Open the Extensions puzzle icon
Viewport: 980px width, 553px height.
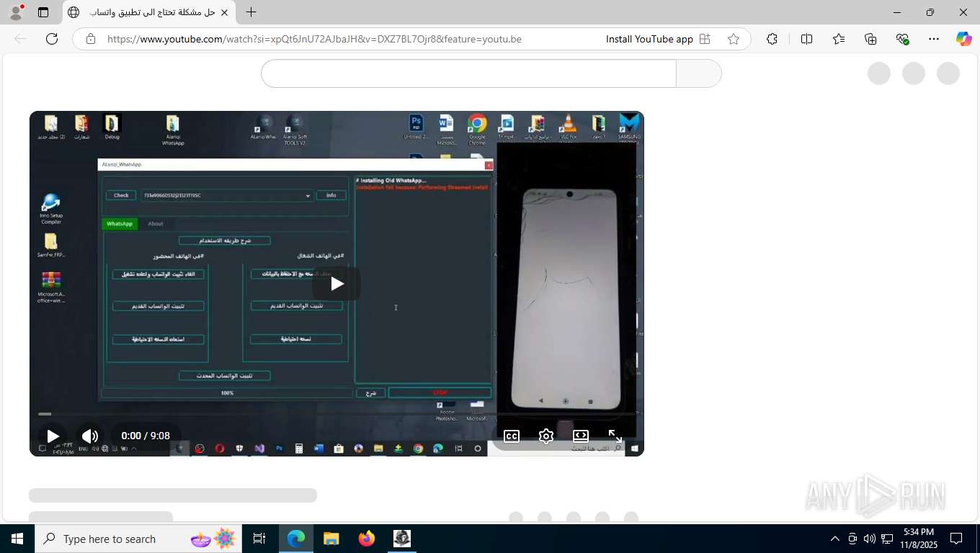[x=772, y=39]
